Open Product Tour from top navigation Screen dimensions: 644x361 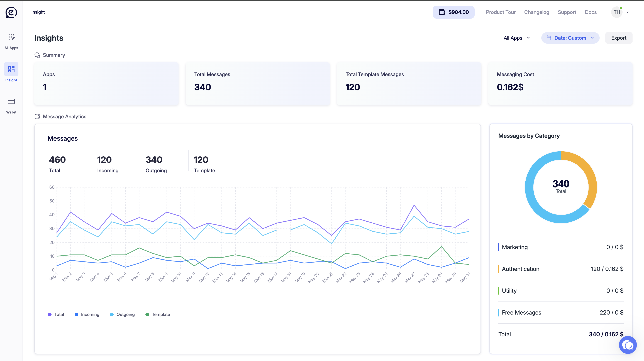(x=501, y=12)
